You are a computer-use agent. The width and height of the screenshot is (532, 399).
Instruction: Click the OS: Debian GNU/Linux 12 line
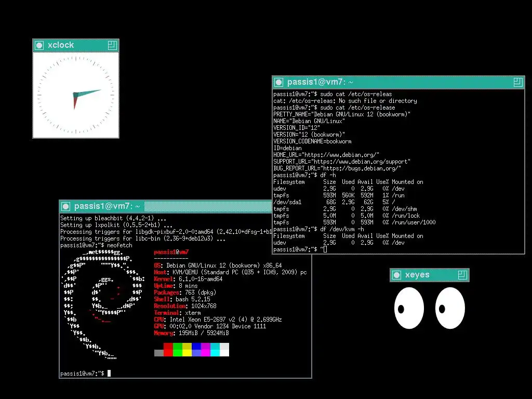[x=218, y=265]
